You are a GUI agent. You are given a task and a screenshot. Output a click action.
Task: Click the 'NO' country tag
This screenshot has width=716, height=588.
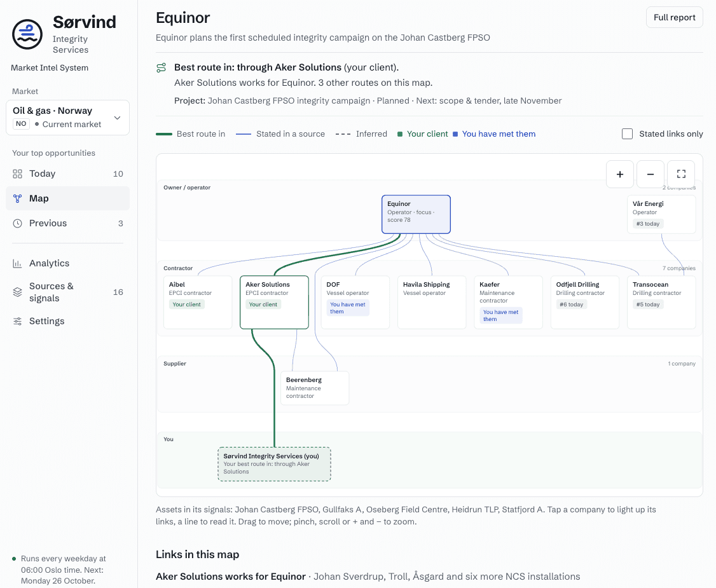[x=21, y=124]
